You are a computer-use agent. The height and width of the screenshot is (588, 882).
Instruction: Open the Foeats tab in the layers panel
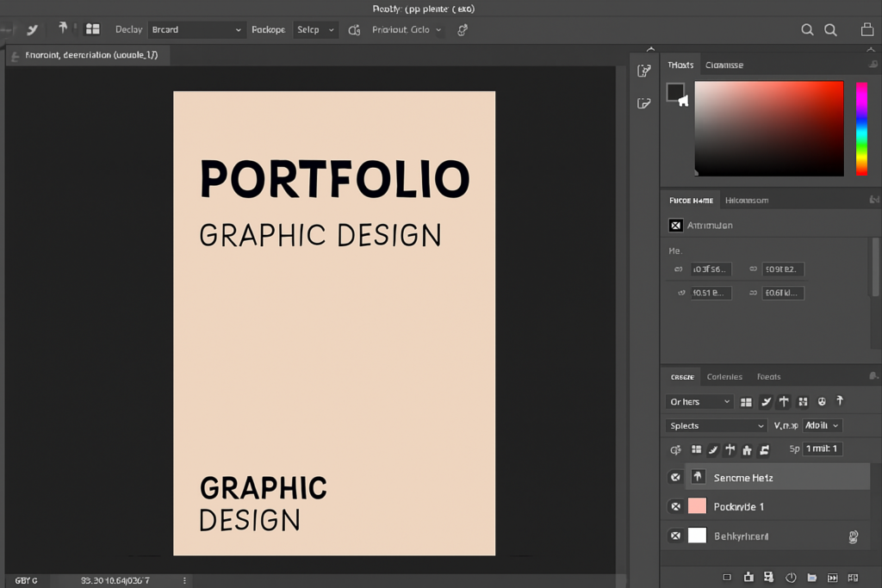[x=768, y=376]
